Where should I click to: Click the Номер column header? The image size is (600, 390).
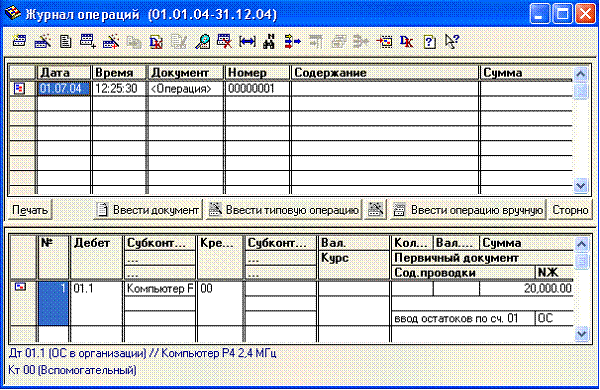click(258, 72)
